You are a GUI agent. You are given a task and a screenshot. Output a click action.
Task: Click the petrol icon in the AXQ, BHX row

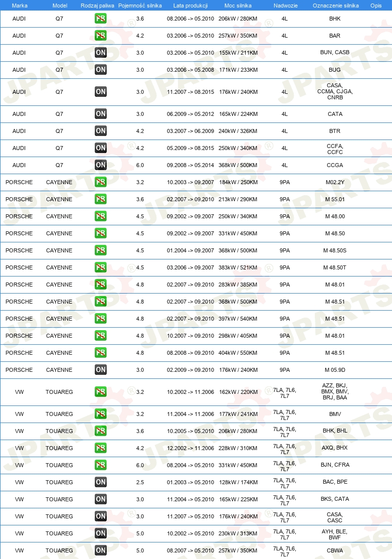pyautogui.click(x=101, y=448)
